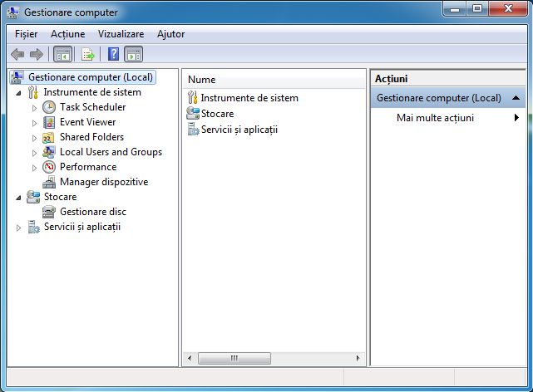
Task: Click the Stocare icon in the Nume list
Action: pyautogui.click(x=193, y=113)
